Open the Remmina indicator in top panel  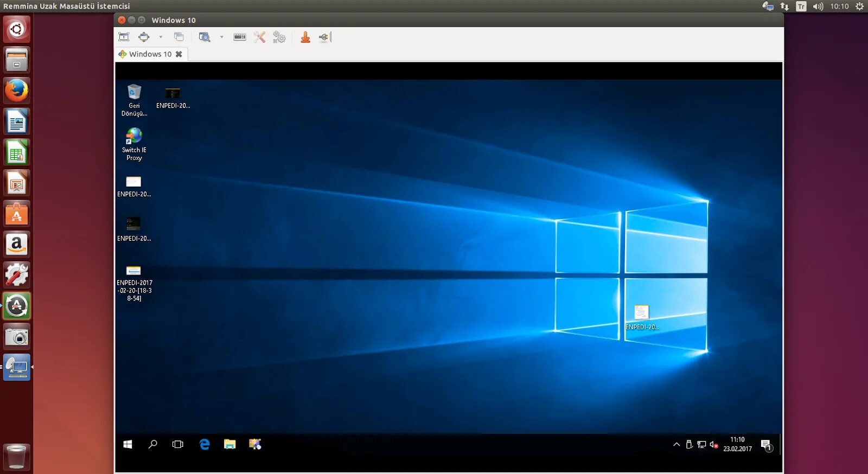(768, 7)
